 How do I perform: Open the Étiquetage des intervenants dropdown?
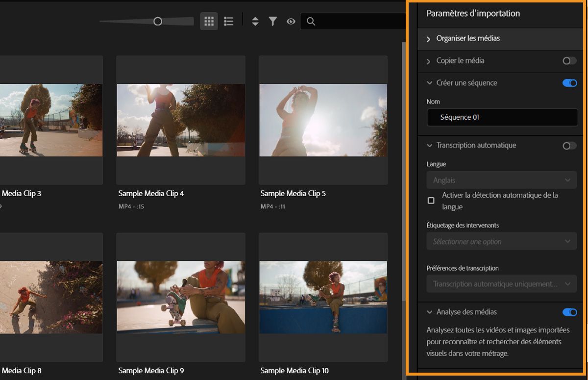[501, 241]
